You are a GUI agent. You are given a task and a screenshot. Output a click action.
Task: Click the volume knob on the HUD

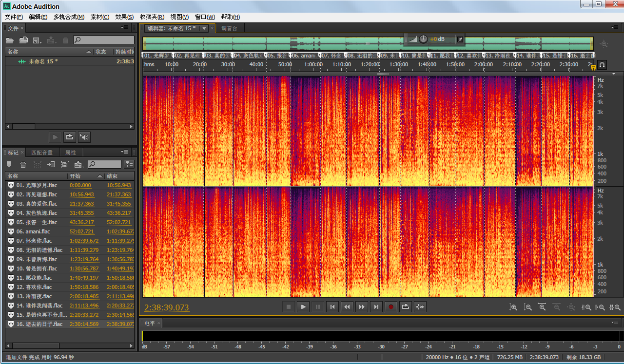pyautogui.click(x=423, y=39)
